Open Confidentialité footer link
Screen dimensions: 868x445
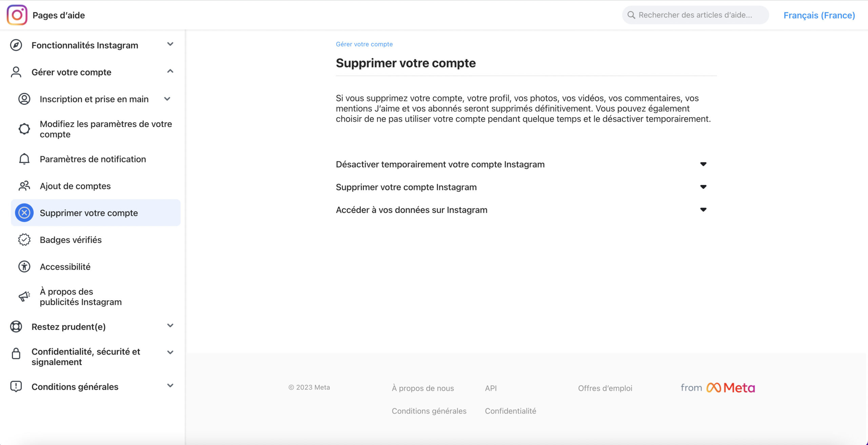pyautogui.click(x=510, y=411)
